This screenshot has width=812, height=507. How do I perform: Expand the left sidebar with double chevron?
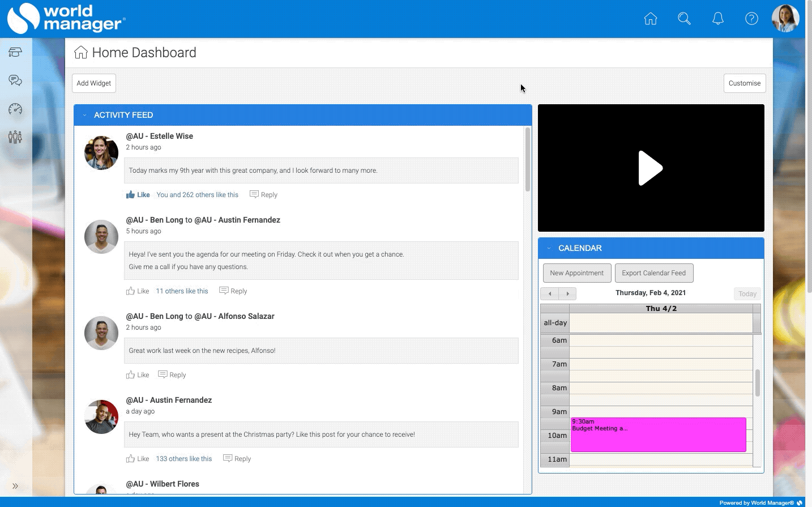coord(15,486)
